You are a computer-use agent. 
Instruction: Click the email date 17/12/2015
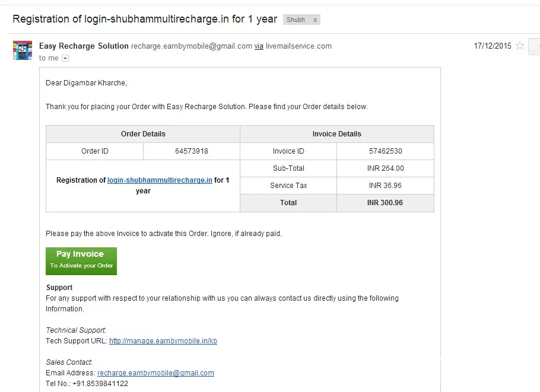[x=492, y=46]
